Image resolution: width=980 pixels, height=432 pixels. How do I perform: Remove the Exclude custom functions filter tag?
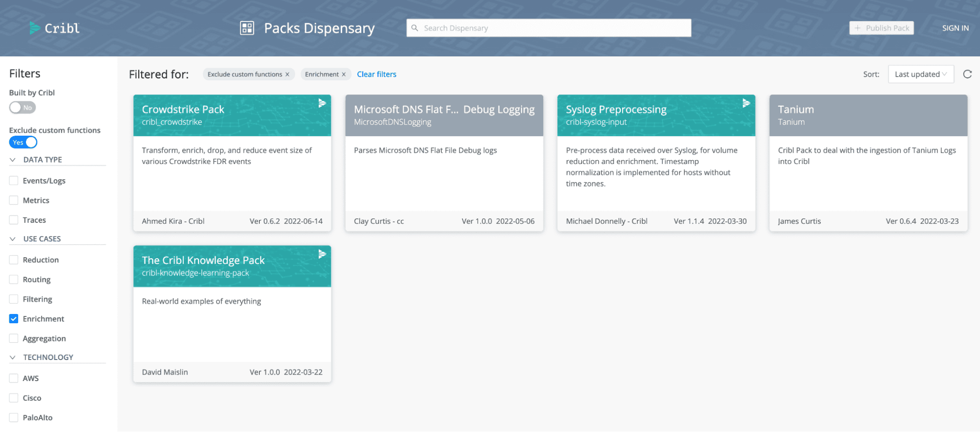pos(287,74)
